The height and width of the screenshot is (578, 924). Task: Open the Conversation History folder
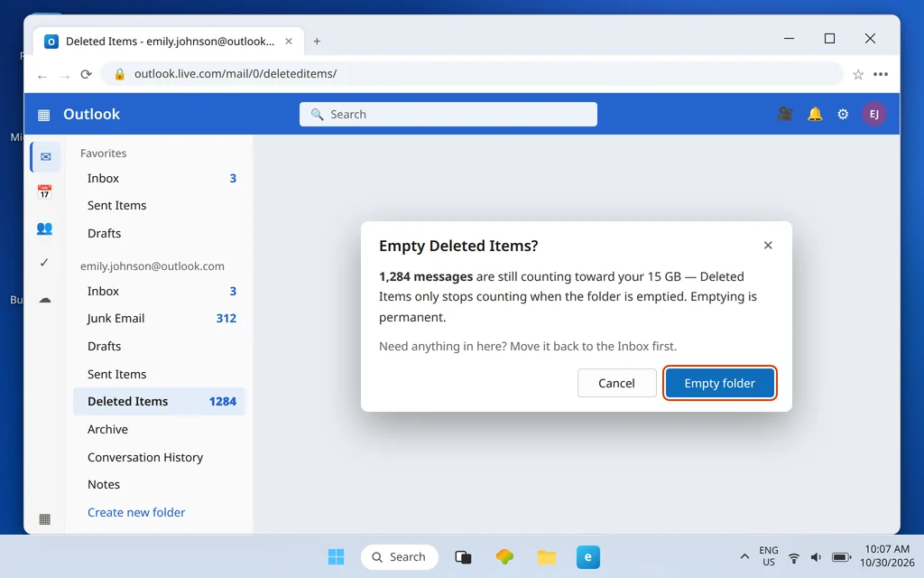pyautogui.click(x=159, y=457)
